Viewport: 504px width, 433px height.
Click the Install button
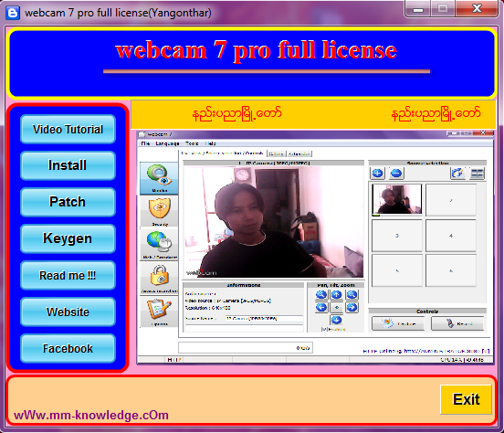click(68, 165)
